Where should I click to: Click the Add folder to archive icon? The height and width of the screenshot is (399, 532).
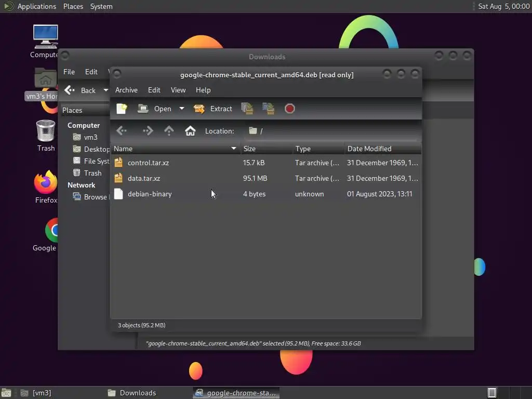[269, 109]
